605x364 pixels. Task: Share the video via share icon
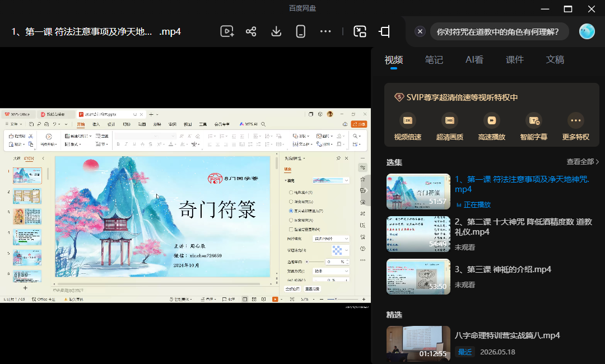point(251,31)
